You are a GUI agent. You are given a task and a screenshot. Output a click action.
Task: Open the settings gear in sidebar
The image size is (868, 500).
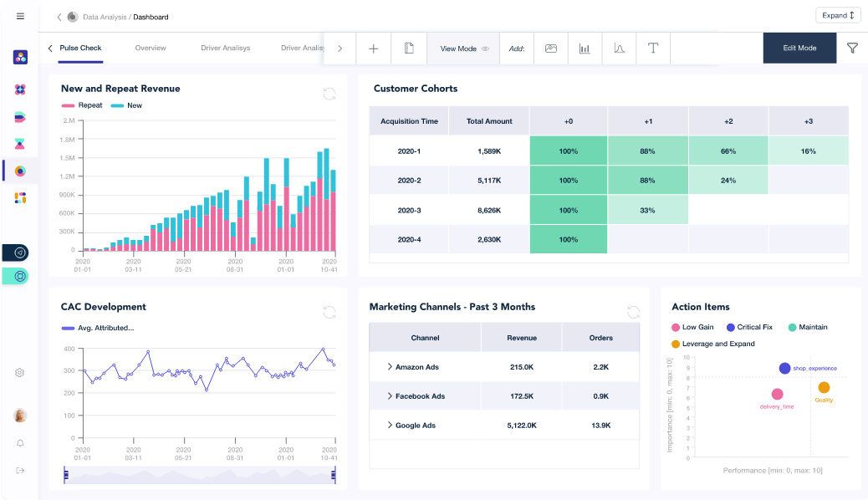[20, 373]
